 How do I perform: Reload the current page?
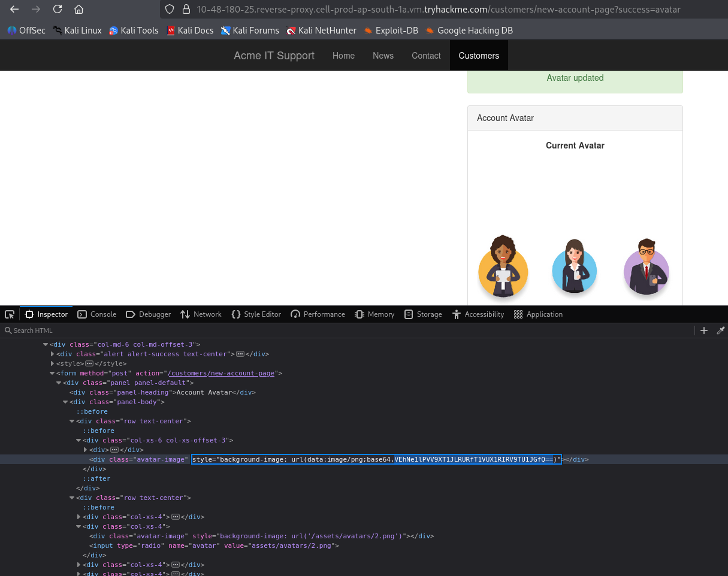57,9
